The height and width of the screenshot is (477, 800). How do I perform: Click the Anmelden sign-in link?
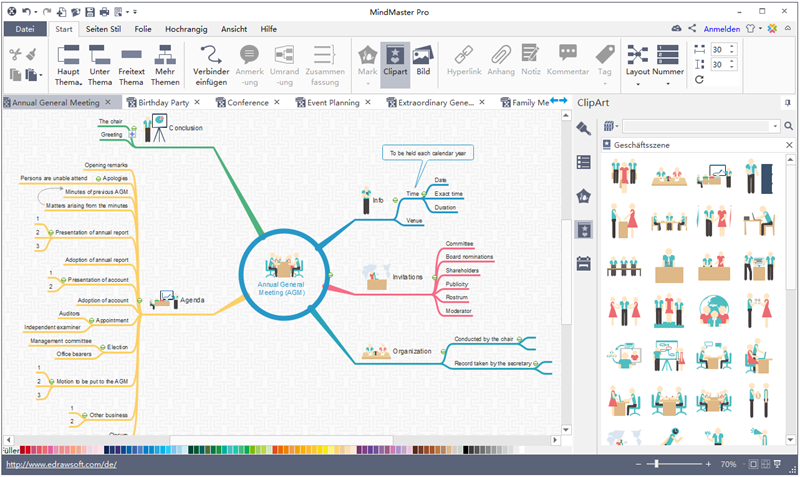[722, 29]
